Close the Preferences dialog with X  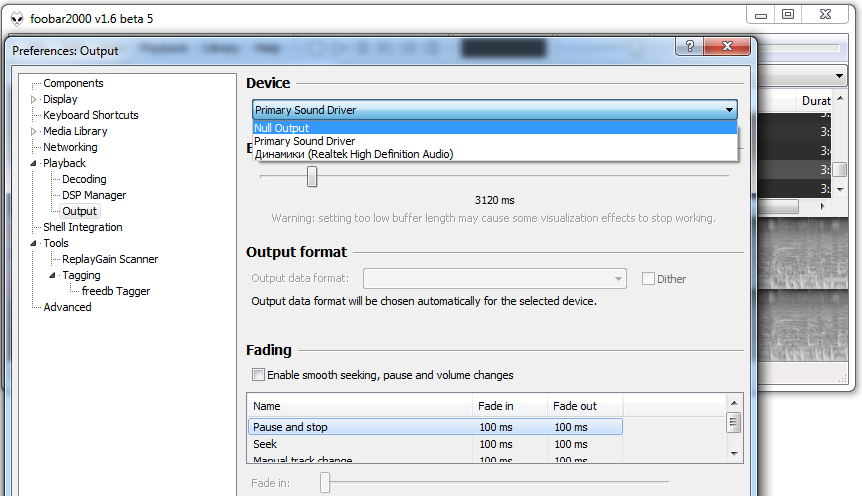coord(727,46)
